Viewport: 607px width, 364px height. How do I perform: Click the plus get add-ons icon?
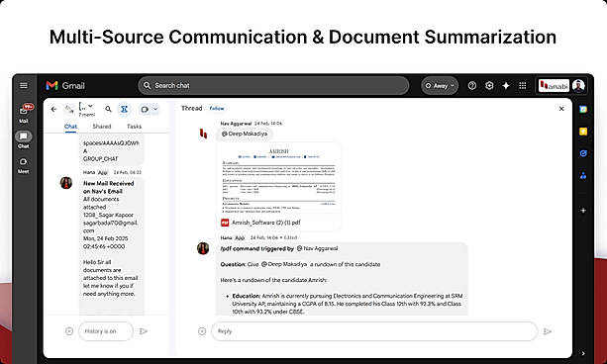click(x=583, y=211)
